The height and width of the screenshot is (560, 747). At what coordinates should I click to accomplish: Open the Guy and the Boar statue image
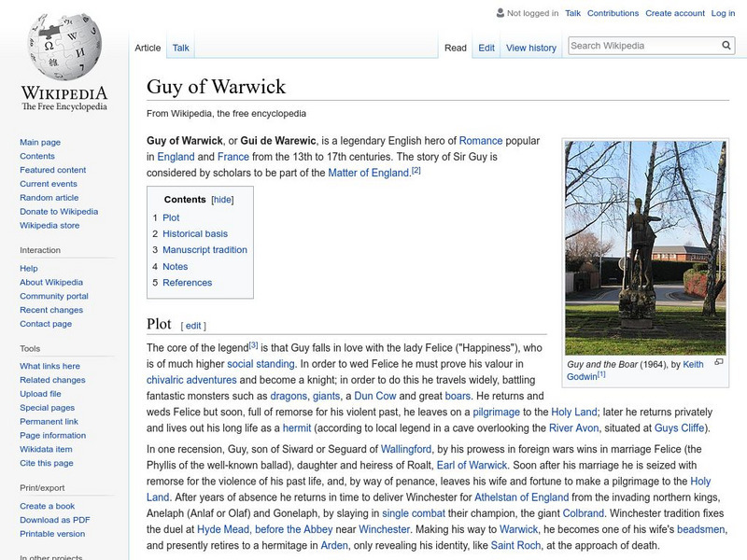(x=645, y=247)
